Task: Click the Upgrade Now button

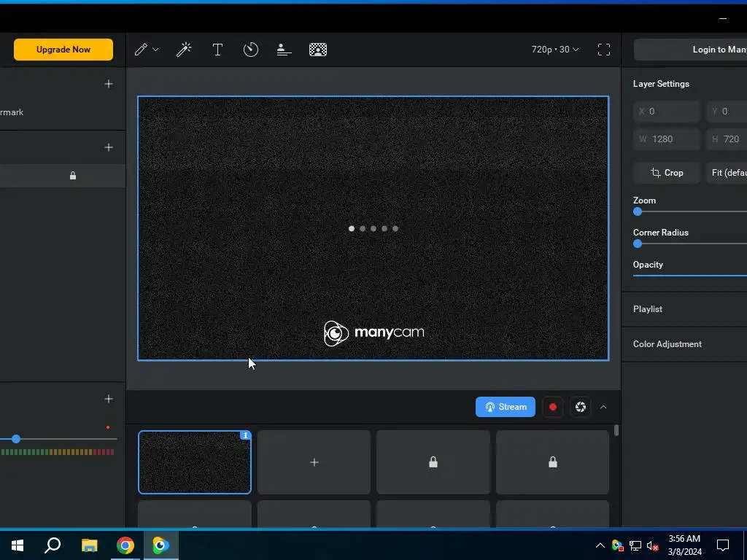Action: pos(63,50)
